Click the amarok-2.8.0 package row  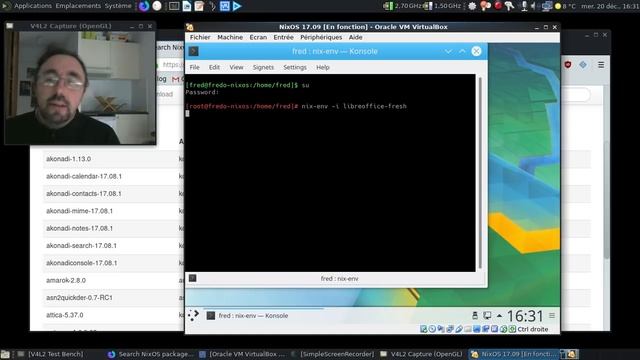click(x=113, y=280)
